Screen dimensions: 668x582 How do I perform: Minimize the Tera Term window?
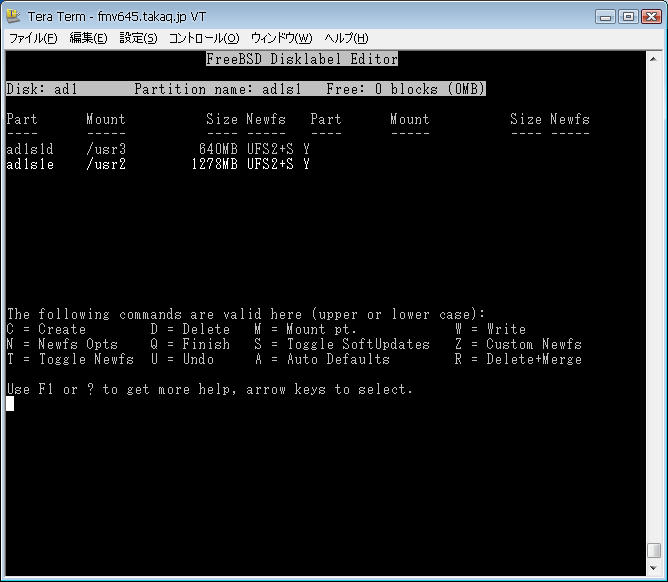coord(605,17)
